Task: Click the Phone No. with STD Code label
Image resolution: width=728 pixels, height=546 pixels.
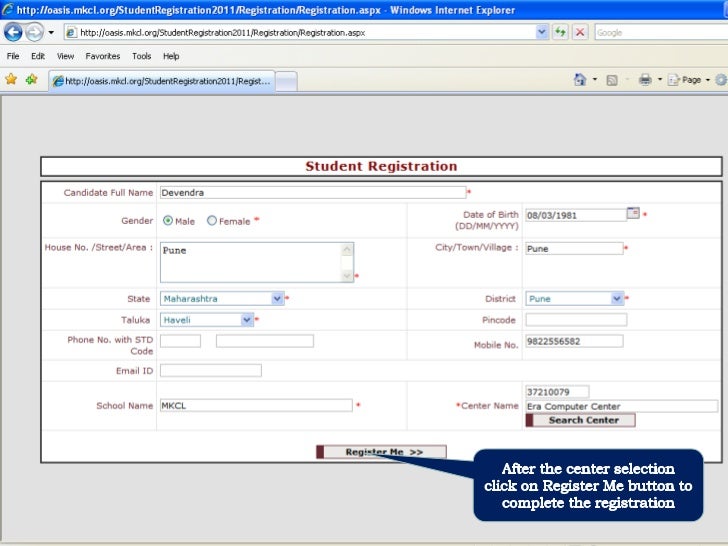Action: pos(110,345)
